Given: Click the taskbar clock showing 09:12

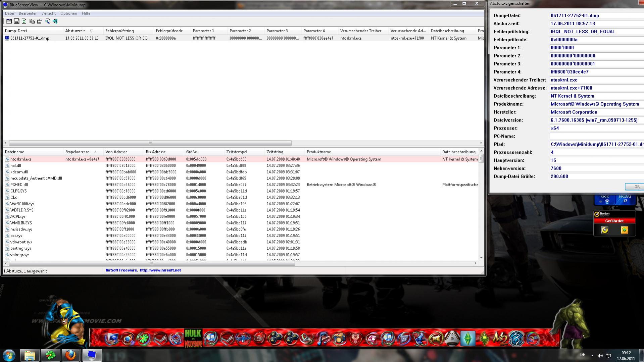Looking at the screenshot, I should 626,356.
